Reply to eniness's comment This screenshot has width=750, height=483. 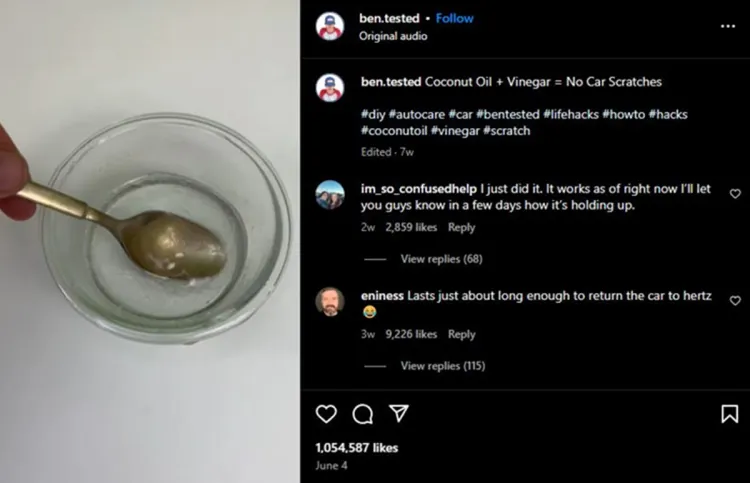pyautogui.click(x=461, y=334)
